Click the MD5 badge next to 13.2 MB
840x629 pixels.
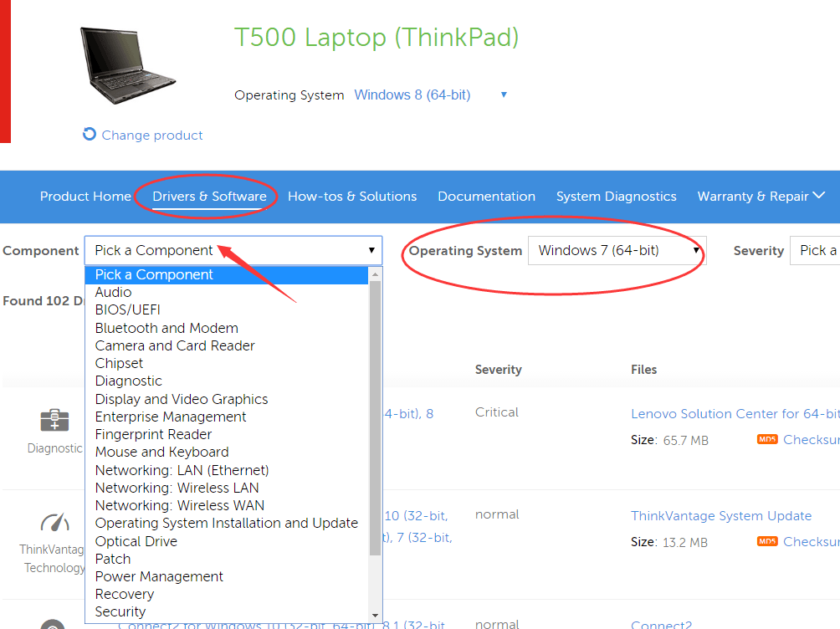pyautogui.click(x=767, y=541)
